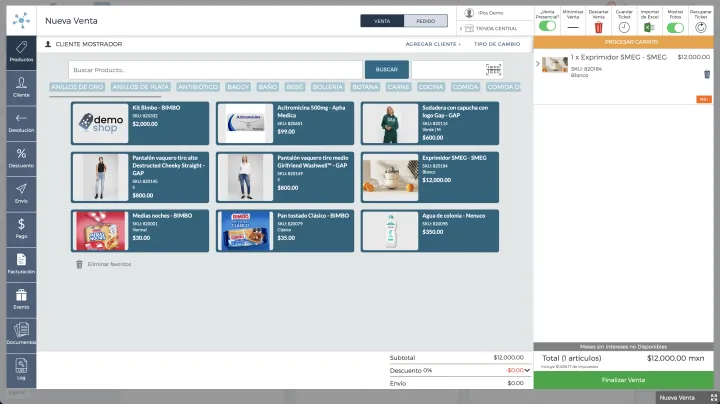Viewport: 720px width, 404px height.
Task: Select the Venta tab
Action: 382,20
